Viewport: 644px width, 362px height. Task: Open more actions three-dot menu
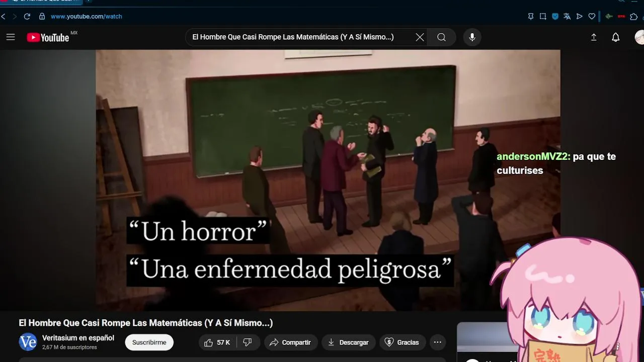438,342
